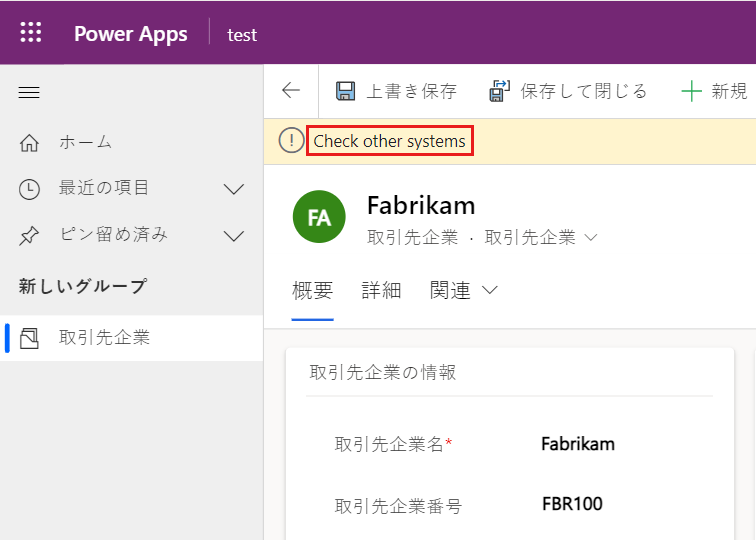The image size is (756, 540).
Task: Expand the ピン留め済み chevron
Action: (x=234, y=236)
